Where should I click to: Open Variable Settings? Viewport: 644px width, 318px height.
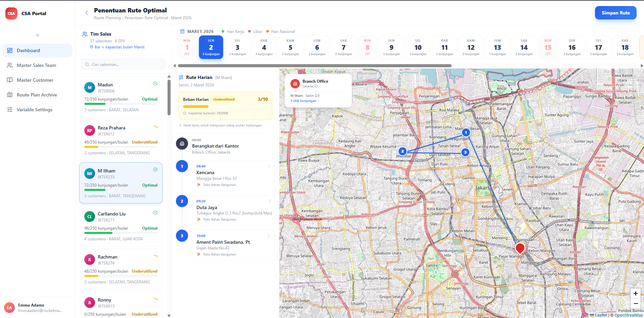(37, 110)
